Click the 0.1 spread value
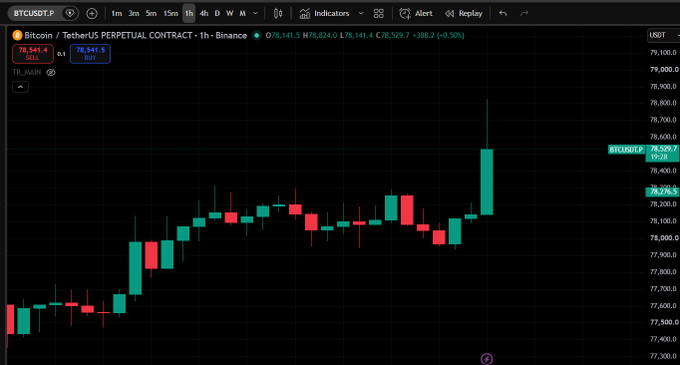Screen dimensions: 680x365 tap(62, 54)
